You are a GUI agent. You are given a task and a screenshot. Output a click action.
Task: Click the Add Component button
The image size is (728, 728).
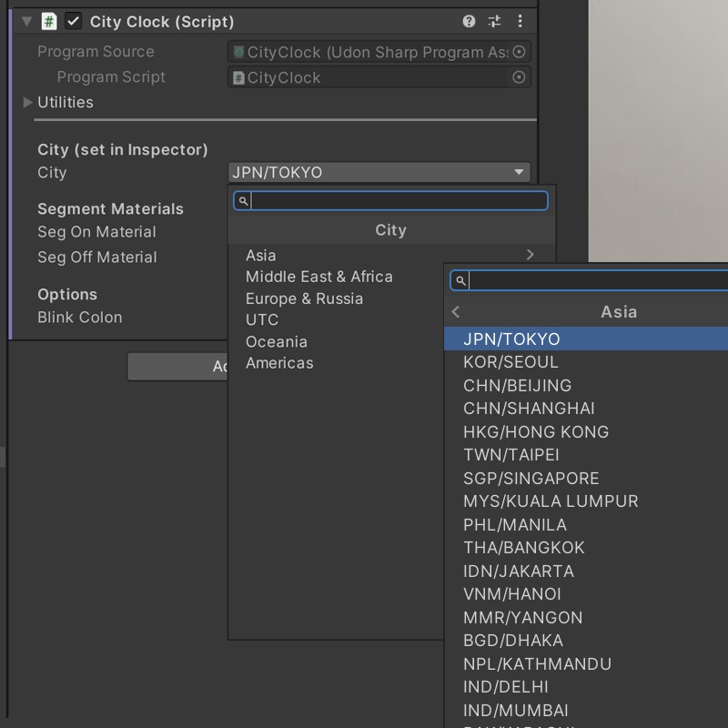click(177, 367)
